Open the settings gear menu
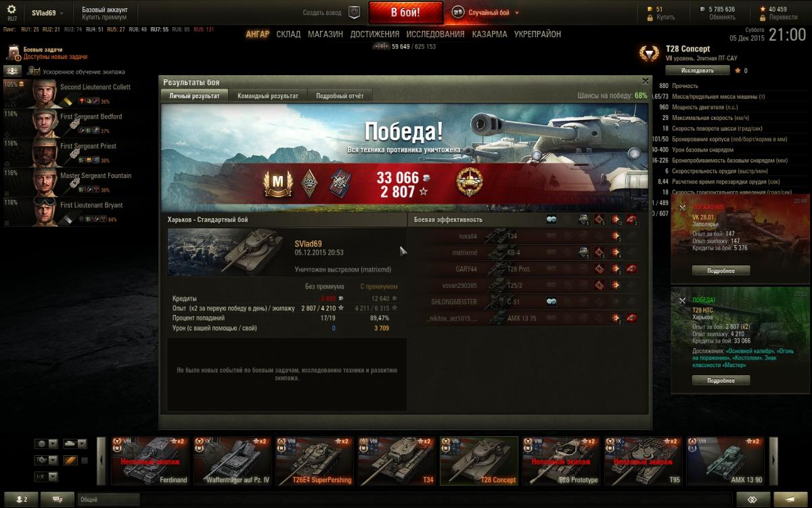This screenshot has height=508, width=812. coord(12,9)
